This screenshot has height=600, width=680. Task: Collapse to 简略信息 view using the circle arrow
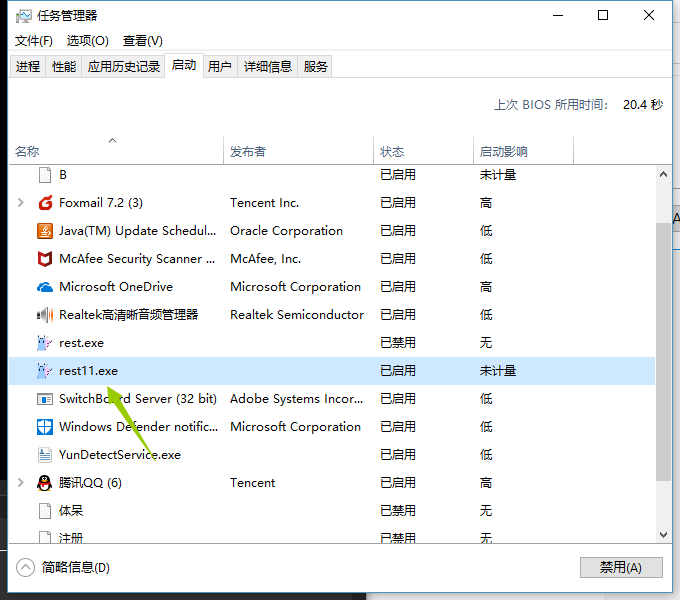coord(25,567)
